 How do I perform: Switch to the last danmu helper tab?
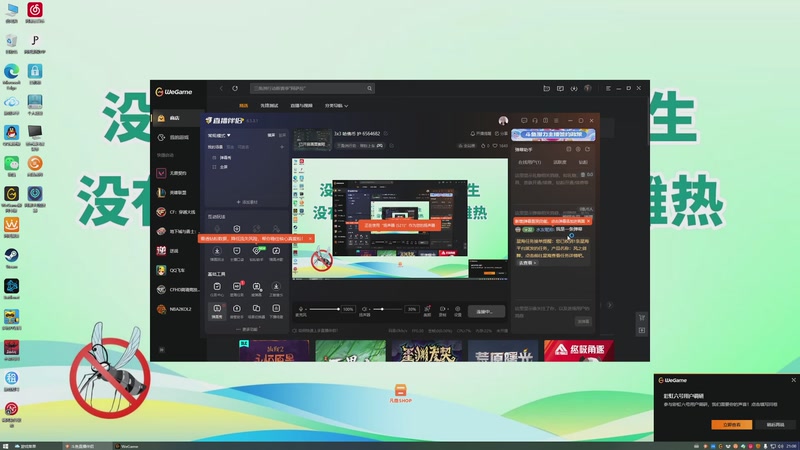[x=583, y=162]
